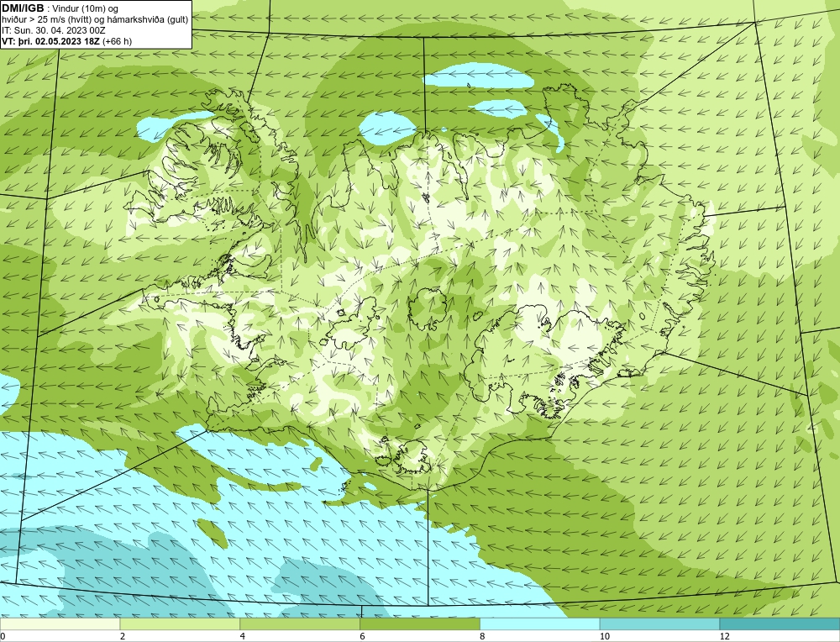
Task: Click the scale label '12'
Action: click(x=724, y=636)
